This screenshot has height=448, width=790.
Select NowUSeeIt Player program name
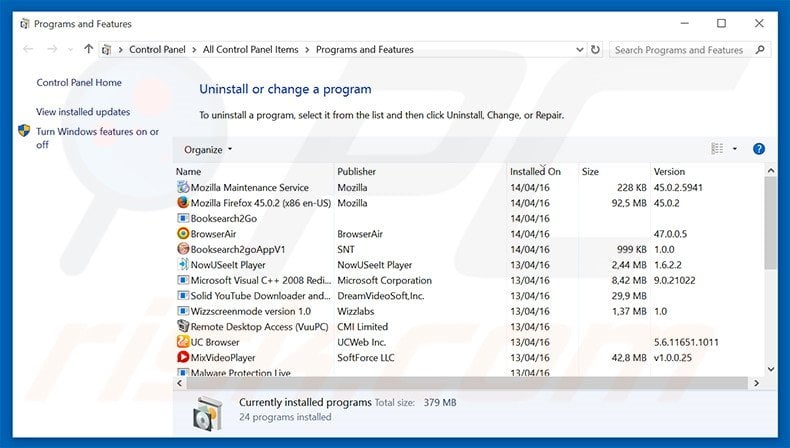[x=228, y=265]
